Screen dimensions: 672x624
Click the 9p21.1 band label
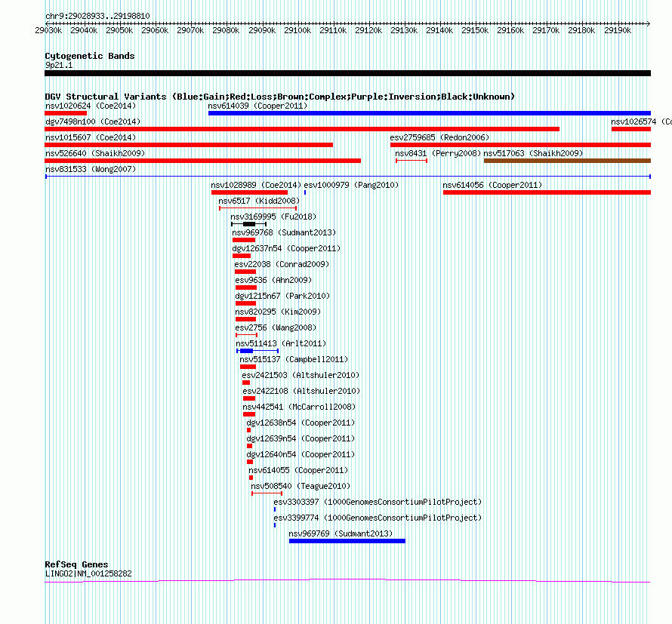pyautogui.click(x=59, y=65)
